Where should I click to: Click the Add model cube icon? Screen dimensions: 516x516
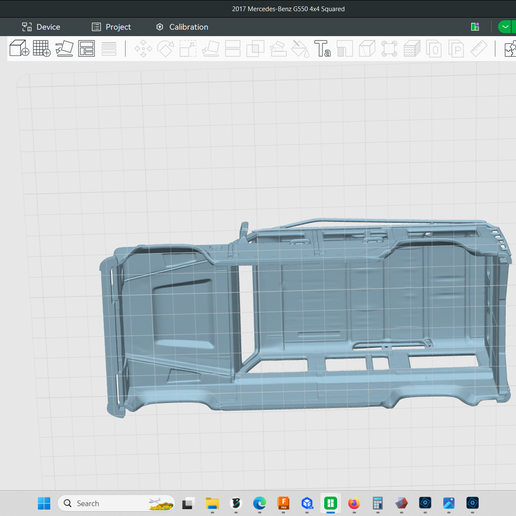coord(19,48)
